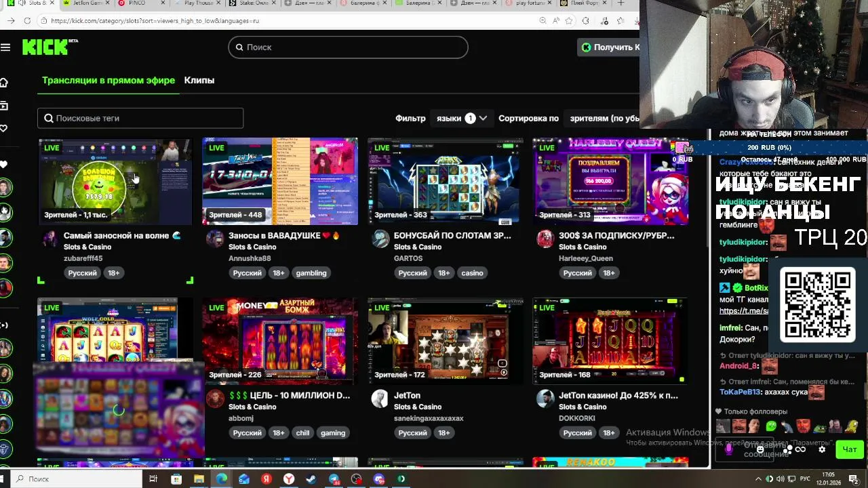Click the purple microphone icon in chat
The image size is (868, 488).
coord(729,449)
